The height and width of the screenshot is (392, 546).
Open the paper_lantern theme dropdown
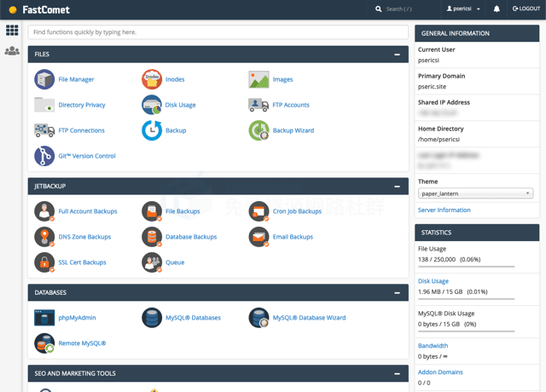[x=475, y=193]
